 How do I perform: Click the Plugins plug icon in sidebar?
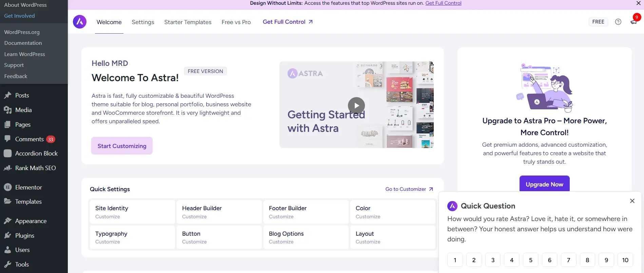pyautogui.click(x=7, y=235)
